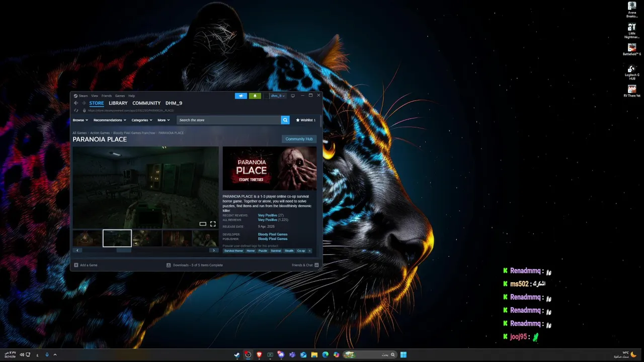Open the Discord taskbar icon
This screenshot has width=644, height=362.
281,354
